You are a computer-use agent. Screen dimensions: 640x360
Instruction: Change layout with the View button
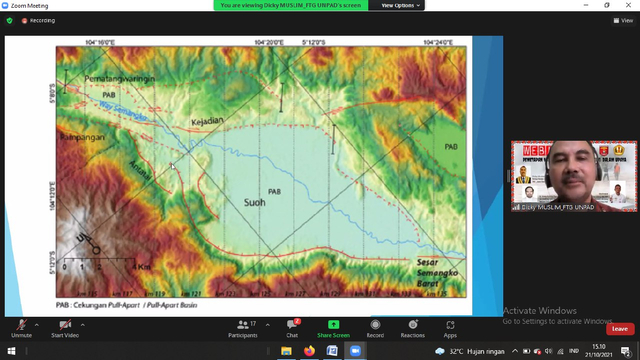click(623, 20)
